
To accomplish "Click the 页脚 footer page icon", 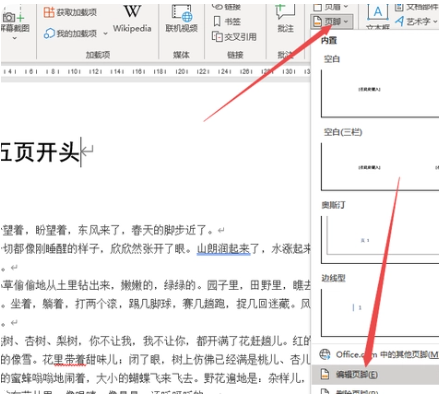I will (x=318, y=21).
